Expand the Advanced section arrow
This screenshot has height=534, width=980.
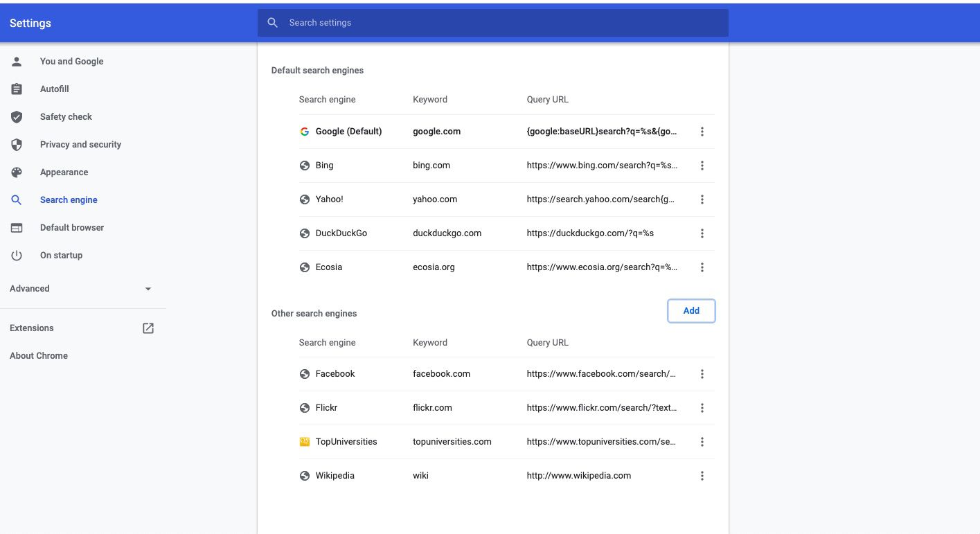[x=148, y=289]
